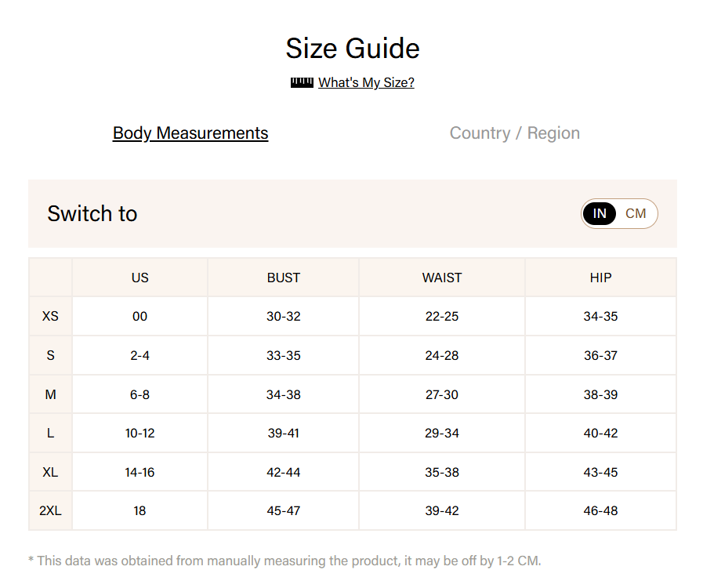Click the Size Guide heading
Image resolution: width=703 pixels, height=588 pixels.
coord(352,49)
